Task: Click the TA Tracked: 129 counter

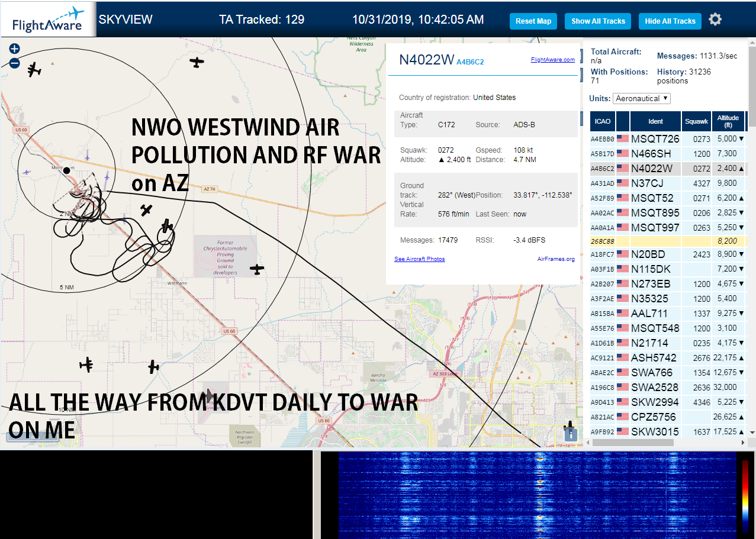Action: point(262,20)
